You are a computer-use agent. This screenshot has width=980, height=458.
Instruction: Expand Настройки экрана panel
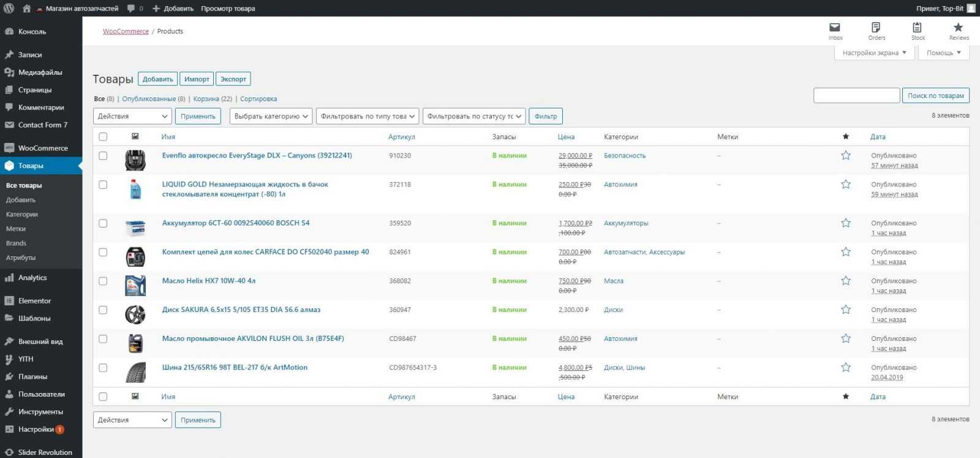[x=874, y=53]
